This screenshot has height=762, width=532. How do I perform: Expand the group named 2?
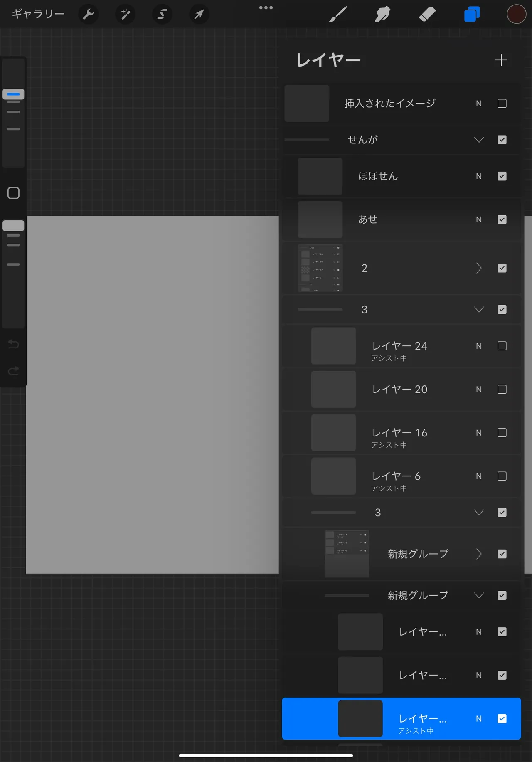[479, 268]
